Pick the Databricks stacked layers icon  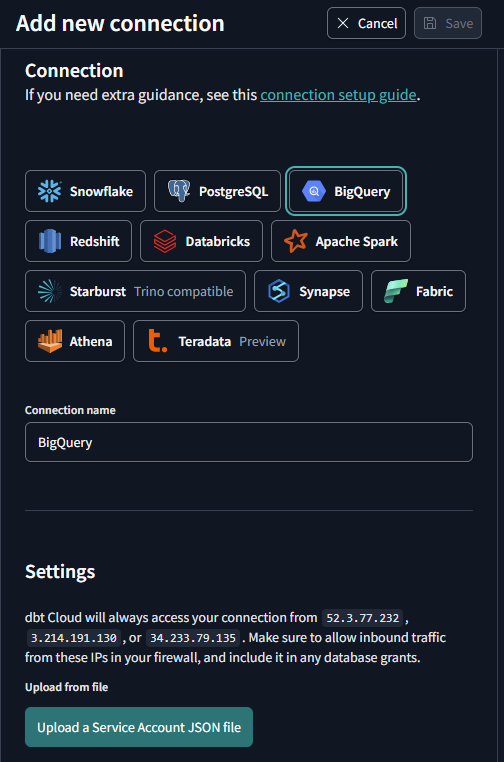(165, 242)
